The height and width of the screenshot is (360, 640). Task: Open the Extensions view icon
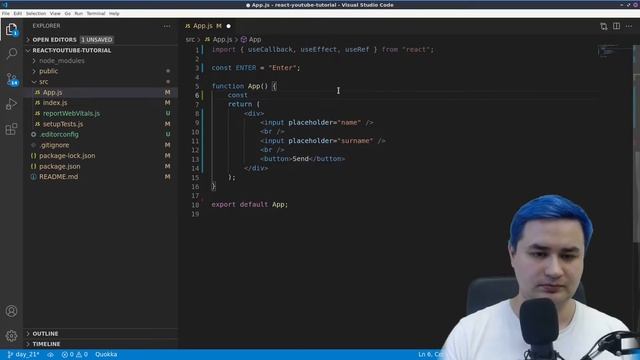coord(11,129)
